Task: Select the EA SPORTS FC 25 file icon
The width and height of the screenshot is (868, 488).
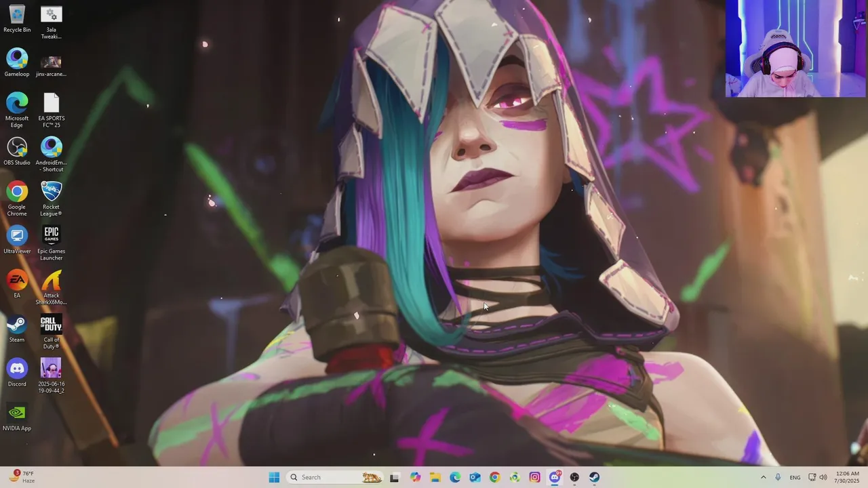Action: [x=51, y=110]
